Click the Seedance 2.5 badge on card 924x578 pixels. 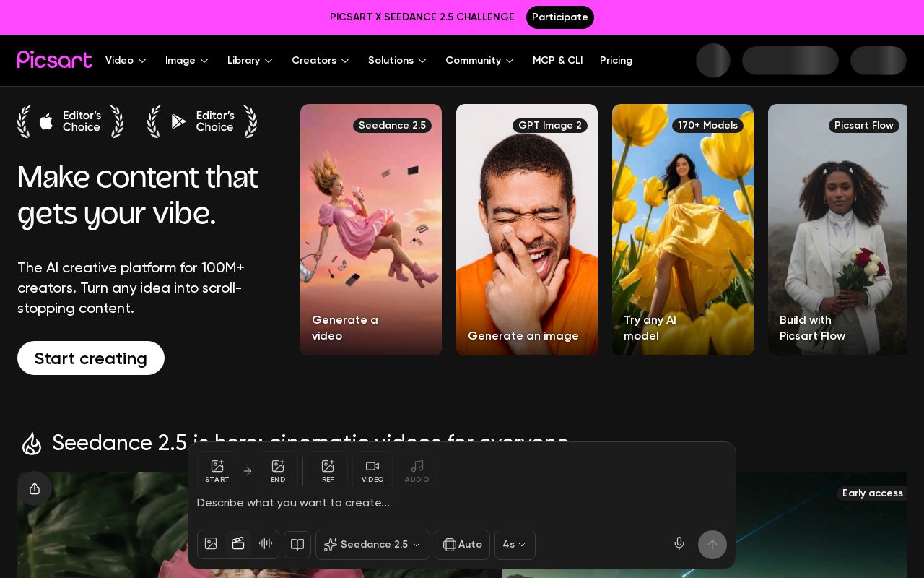392,126
